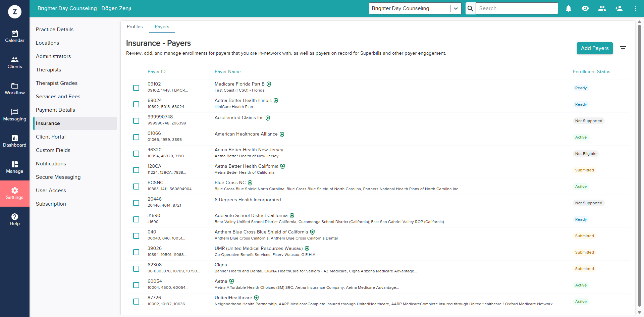Open the three-dot more options menu
The image size is (644, 317).
[x=635, y=8]
